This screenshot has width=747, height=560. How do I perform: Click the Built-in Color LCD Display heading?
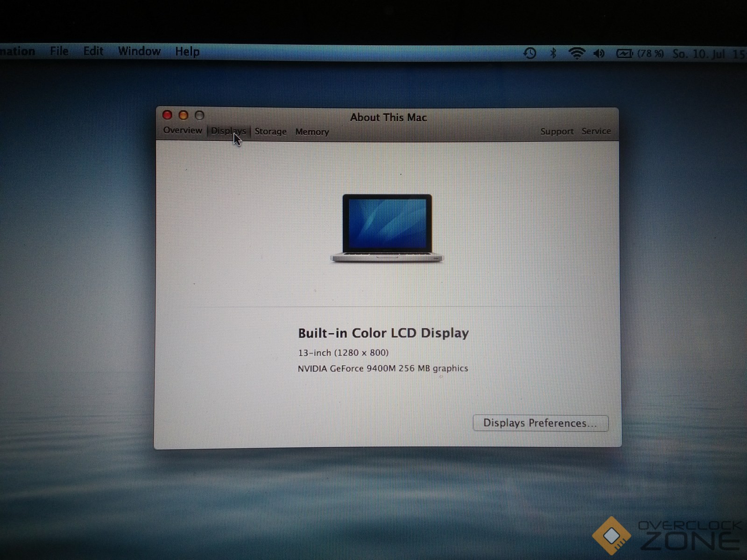click(x=383, y=333)
